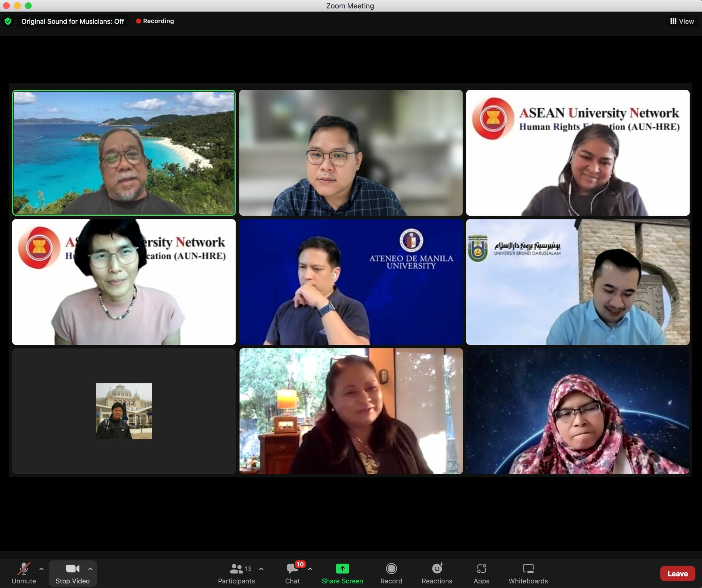This screenshot has width=702, height=588.
Task: Open the Participants panel
Action: (x=236, y=573)
